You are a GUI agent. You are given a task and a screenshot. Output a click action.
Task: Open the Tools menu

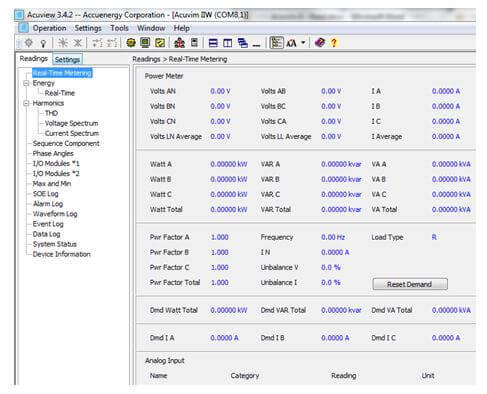tap(119, 28)
